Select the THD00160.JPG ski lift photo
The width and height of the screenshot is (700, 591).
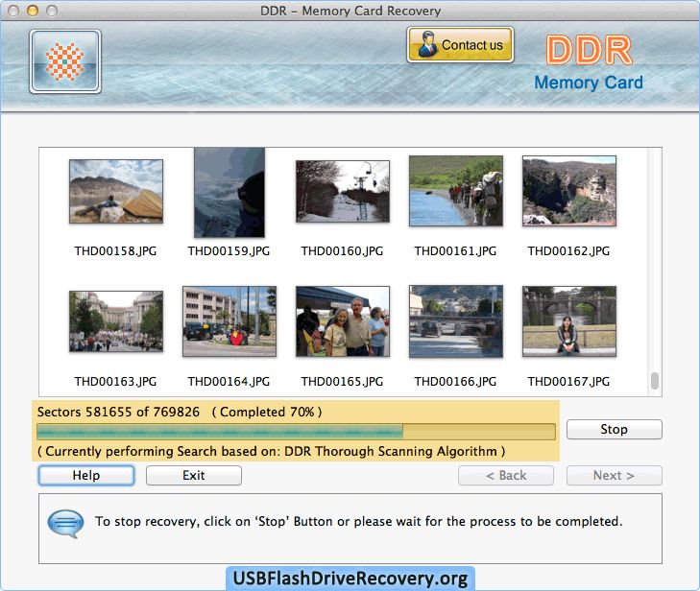point(343,192)
